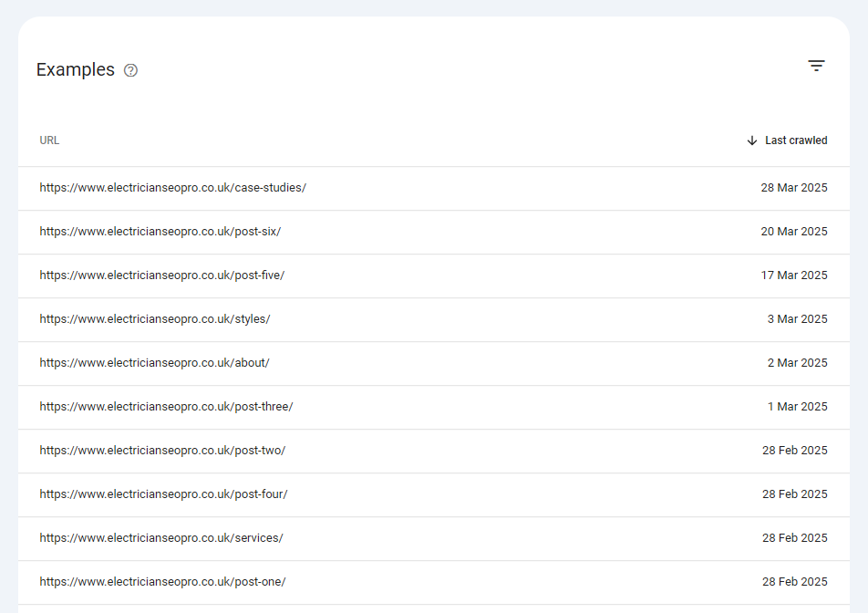Click the crawl date for post-four

794,494
